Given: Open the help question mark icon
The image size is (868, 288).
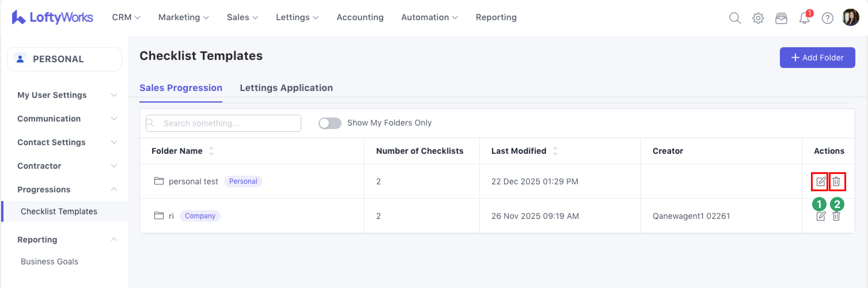Looking at the screenshot, I should (x=828, y=18).
